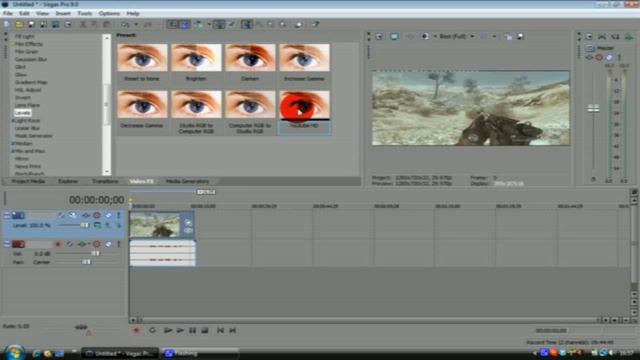Open Master FX on the Master bus
This screenshot has width=640, height=360.
(x=590, y=58)
